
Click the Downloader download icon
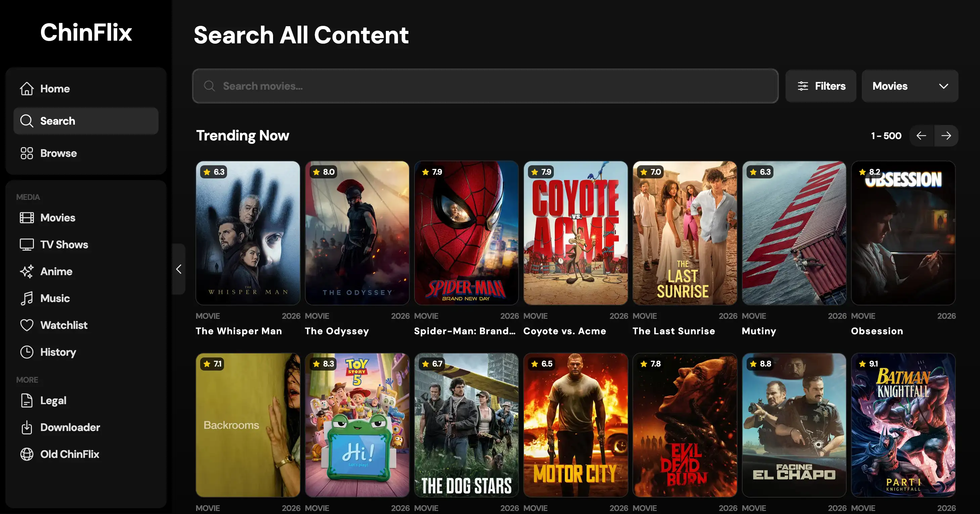click(27, 427)
